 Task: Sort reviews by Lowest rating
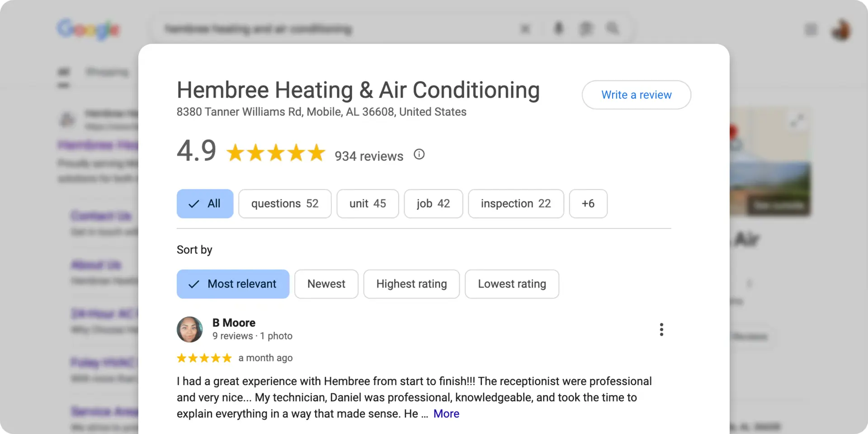click(x=512, y=284)
